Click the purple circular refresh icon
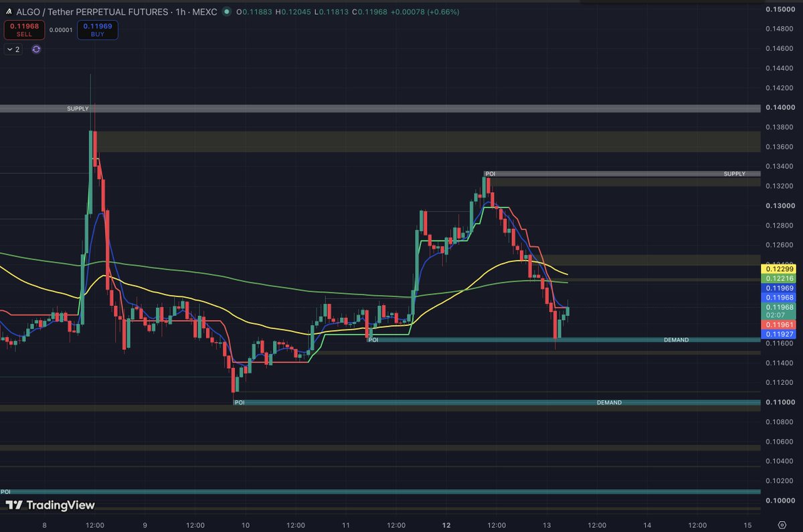The height and width of the screenshot is (532, 803). point(36,50)
